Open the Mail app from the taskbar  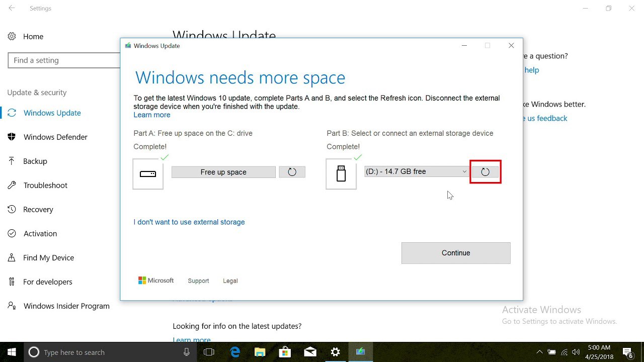pyautogui.click(x=310, y=352)
